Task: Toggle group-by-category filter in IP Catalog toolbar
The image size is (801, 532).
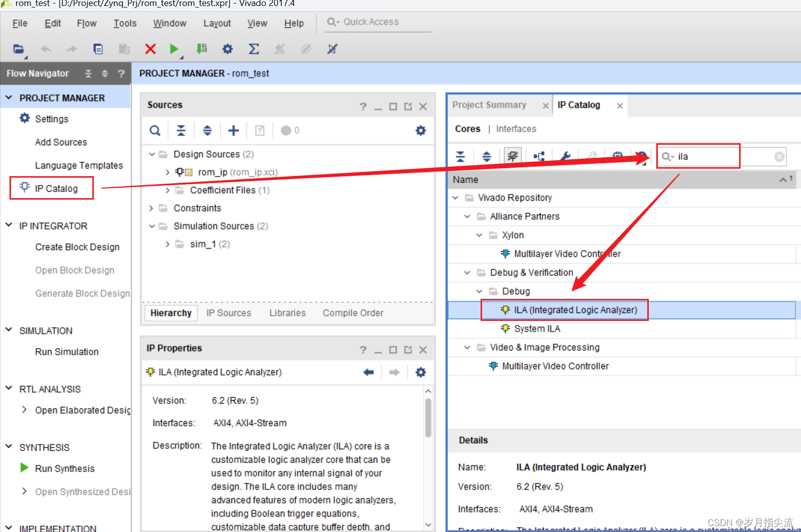Action: (x=513, y=157)
